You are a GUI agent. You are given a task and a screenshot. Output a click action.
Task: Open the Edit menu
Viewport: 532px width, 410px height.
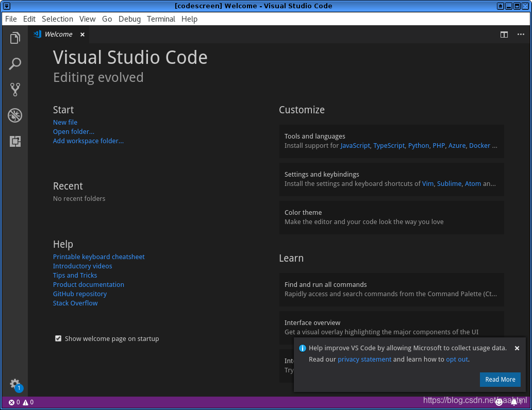click(29, 19)
